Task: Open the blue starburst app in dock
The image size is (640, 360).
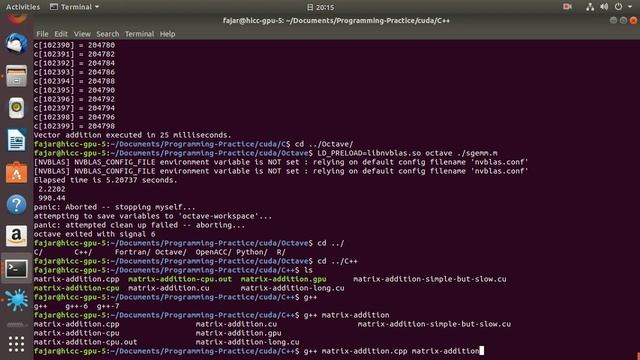Action: tap(16, 300)
